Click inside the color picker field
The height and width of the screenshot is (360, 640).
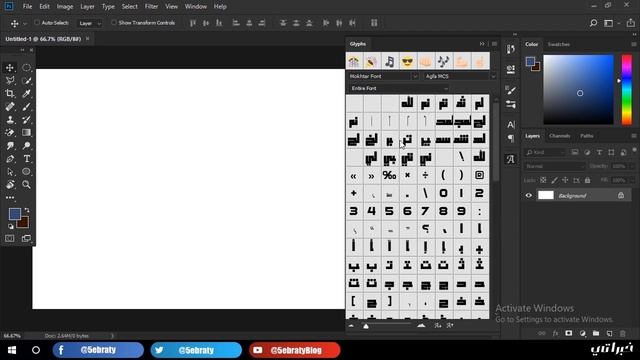[x=578, y=89]
